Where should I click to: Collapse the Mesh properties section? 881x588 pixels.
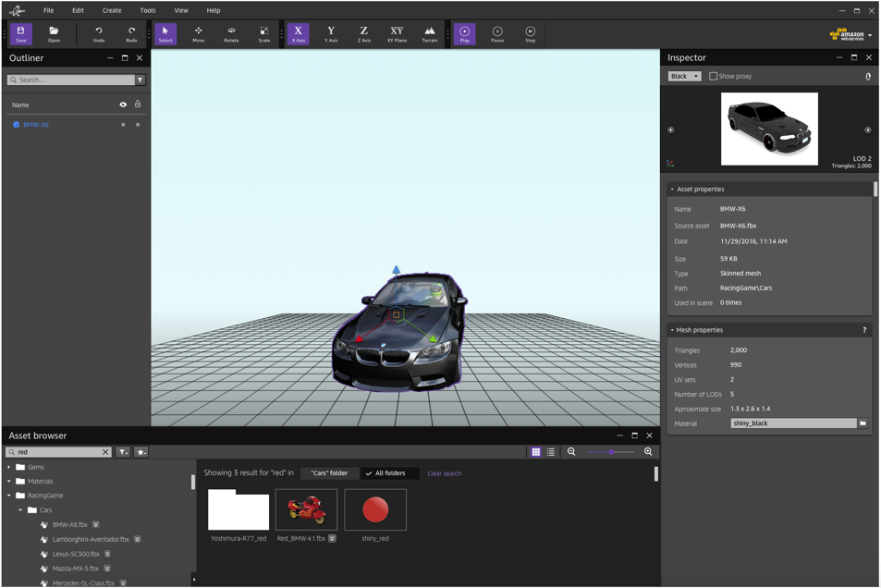[672, 330]
